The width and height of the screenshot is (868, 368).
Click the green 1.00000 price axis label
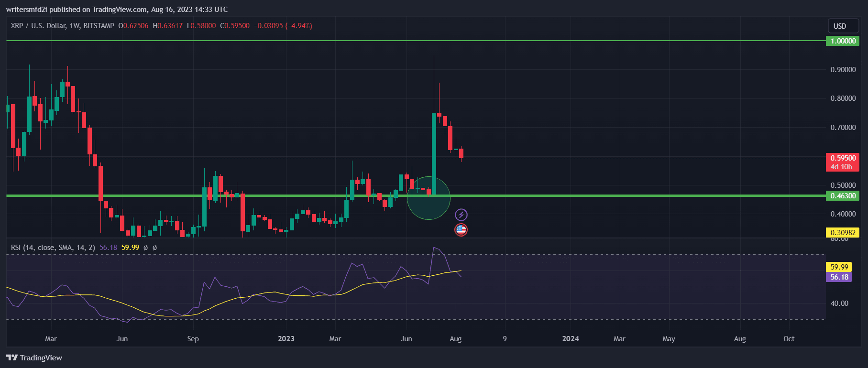click(843, 41)
